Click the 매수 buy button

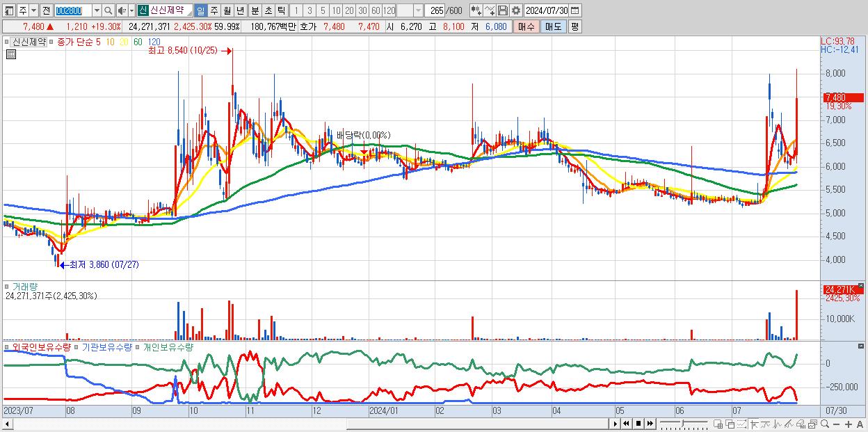[x=526, y=26]
